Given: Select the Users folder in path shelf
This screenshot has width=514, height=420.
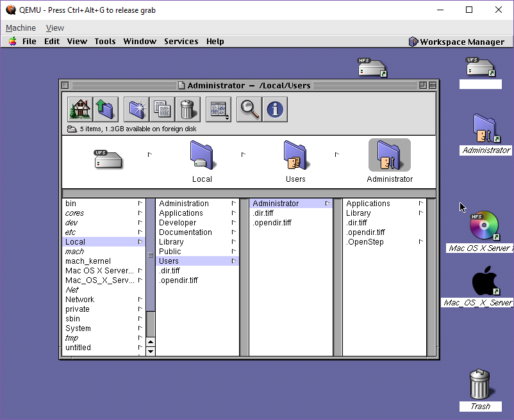Looking at the screenshot, I should [295, 158].
